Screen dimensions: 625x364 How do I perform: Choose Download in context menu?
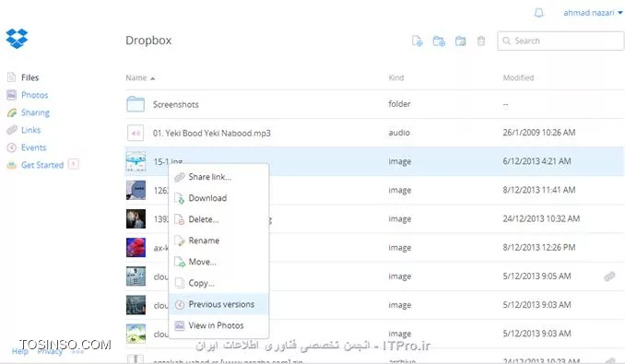click(218, 198)
